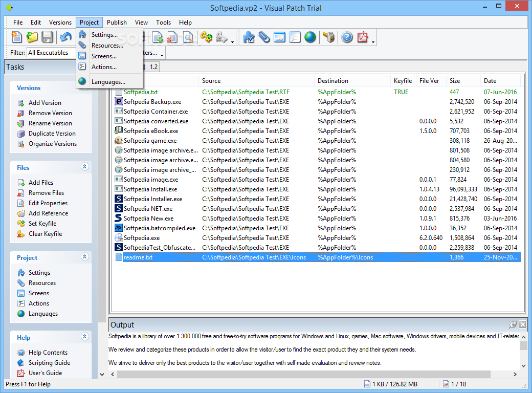The width and height of the screenshot is (532, 393).
Task: Open the Filters... dropdown arrow
Action: [162, 55]
